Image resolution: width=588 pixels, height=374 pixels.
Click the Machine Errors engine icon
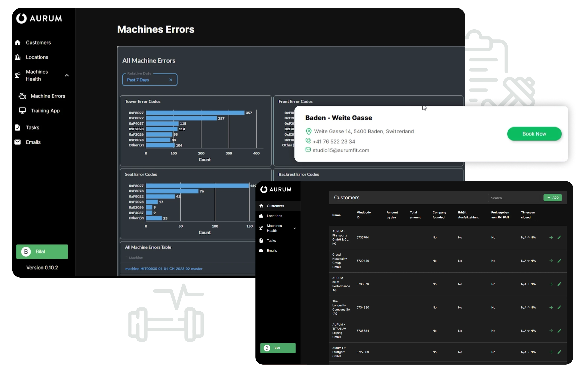point(22,96)
